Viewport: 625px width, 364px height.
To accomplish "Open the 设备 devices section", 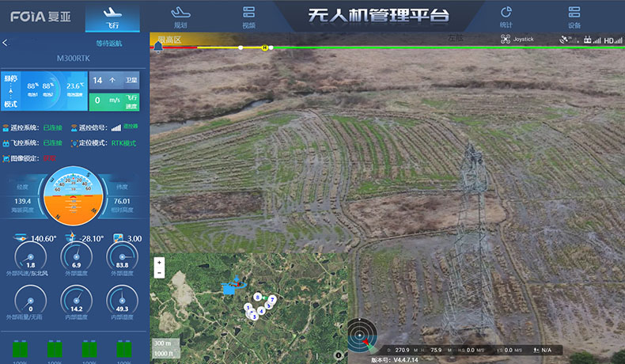I will pos(574,16).
